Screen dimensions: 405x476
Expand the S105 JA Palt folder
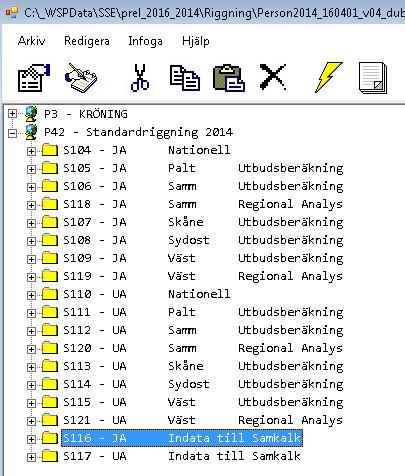(x=31, y=169)
